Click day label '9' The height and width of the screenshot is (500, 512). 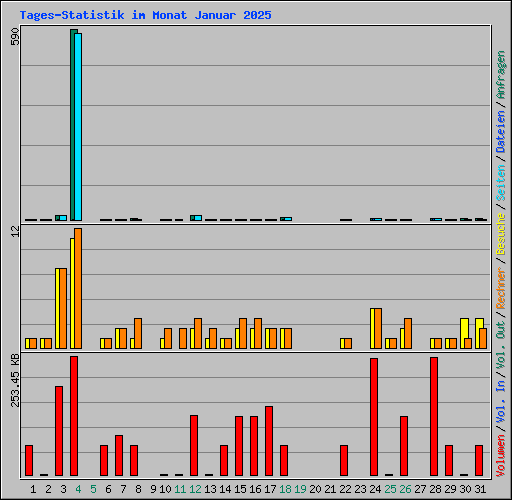tap(153, 489)
